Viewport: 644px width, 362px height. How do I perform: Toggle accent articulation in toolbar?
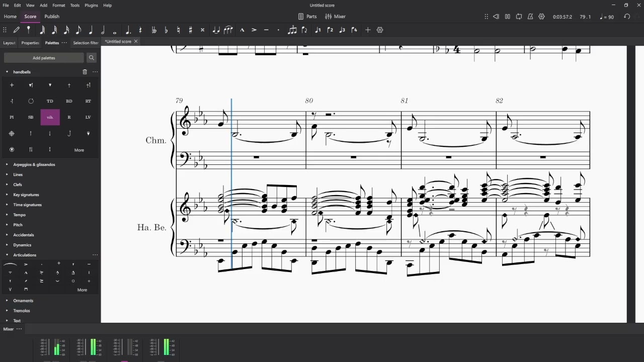pyautogui.click(x=254, y=30)
